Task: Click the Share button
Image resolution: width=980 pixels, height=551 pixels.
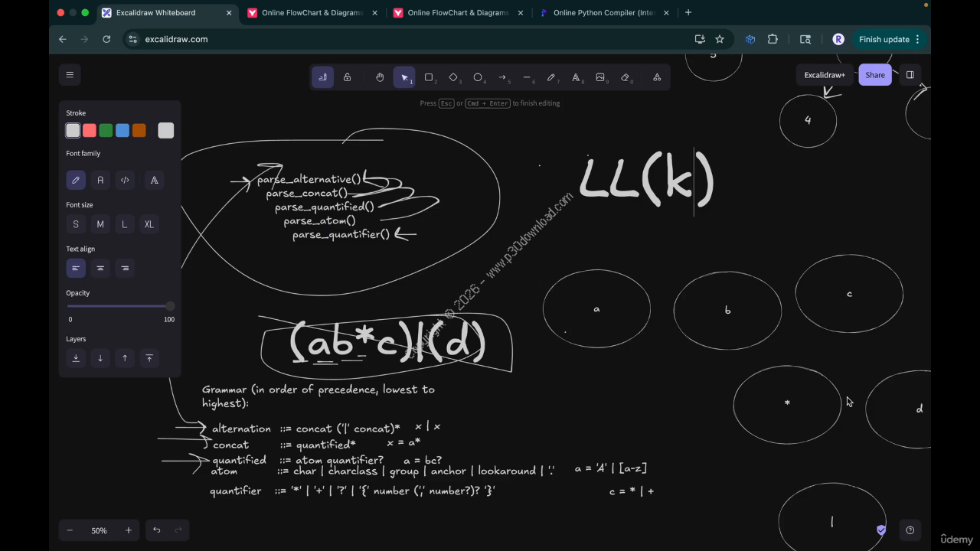Action: (875, 75)
